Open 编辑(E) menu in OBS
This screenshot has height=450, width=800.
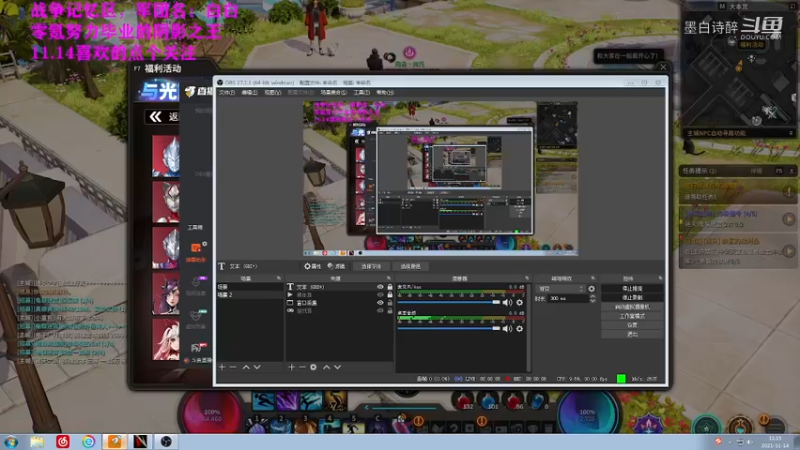[x=249, y=92]
